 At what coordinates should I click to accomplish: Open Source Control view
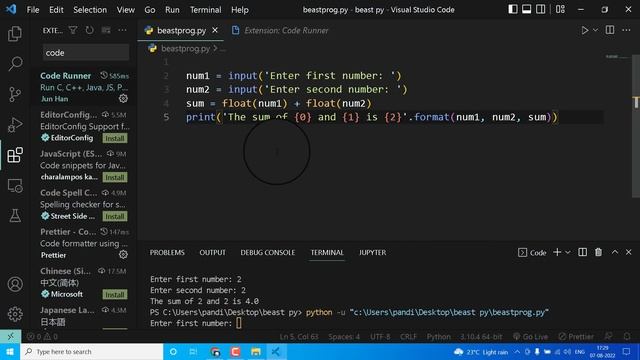15,94
